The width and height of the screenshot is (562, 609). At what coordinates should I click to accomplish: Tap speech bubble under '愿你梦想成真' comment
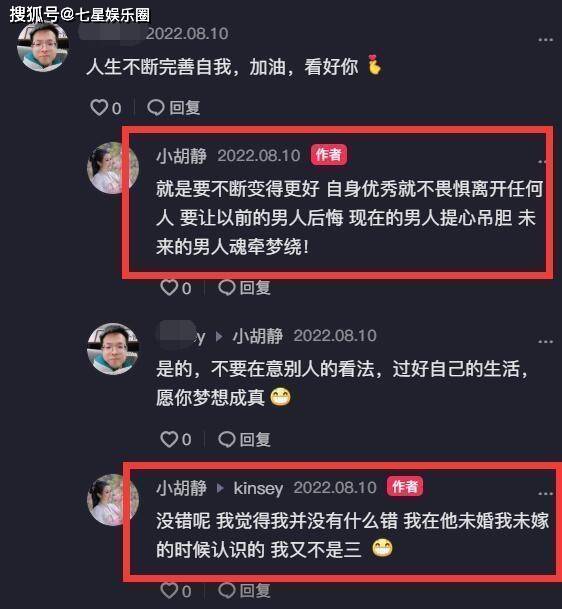[x=226, y=439]
